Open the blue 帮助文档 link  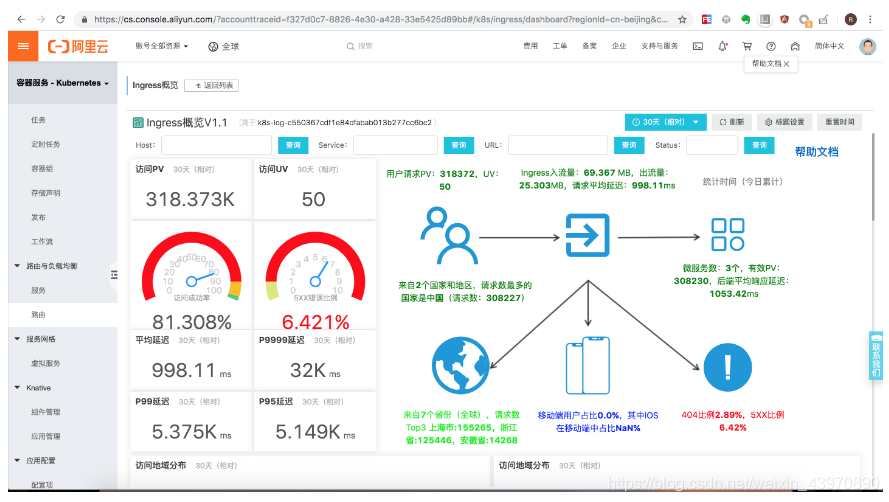(x=816, y=151)
